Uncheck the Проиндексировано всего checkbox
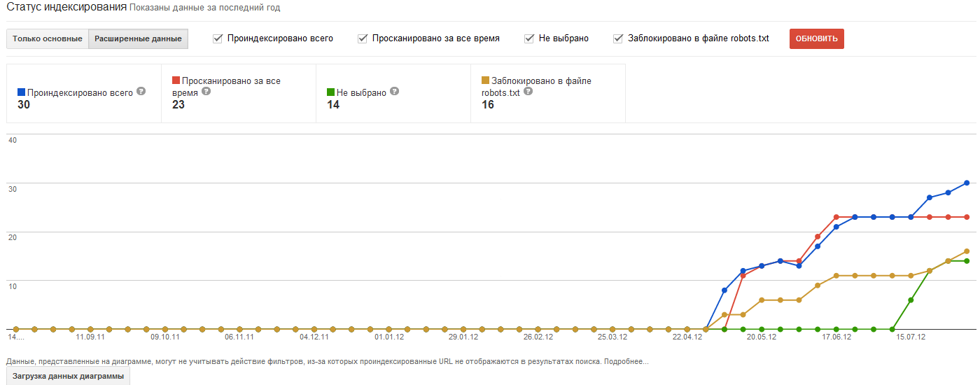Image resolution: width=980 pixels, height=385 pixels. click(218, 38)
